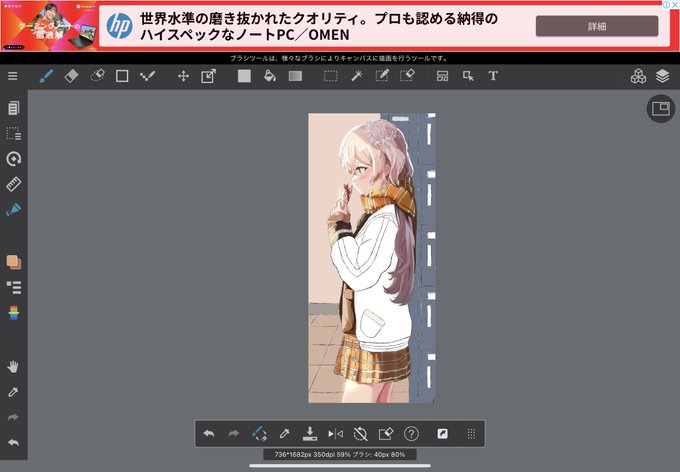Click the fullscreen arrow icon in bottom toolbar

pyautogui.click(x=442, y=433)
